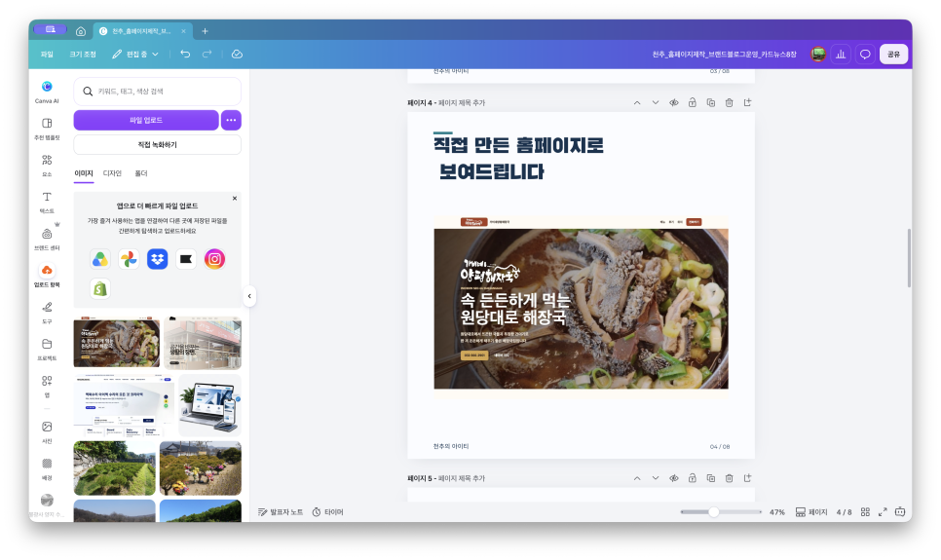Check cloud save status icon
941x560 pixels.
coord(237,54)
